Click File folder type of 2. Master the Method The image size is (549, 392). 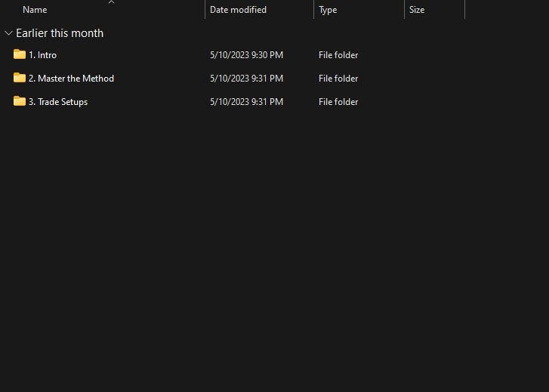(x=338, y=79)
